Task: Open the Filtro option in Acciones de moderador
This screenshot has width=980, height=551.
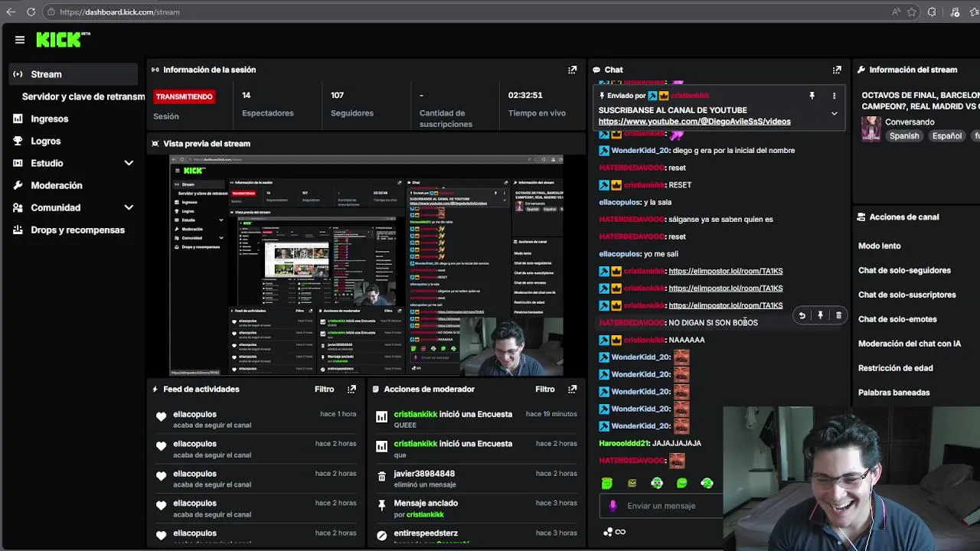Action: (x=544, y=389)
